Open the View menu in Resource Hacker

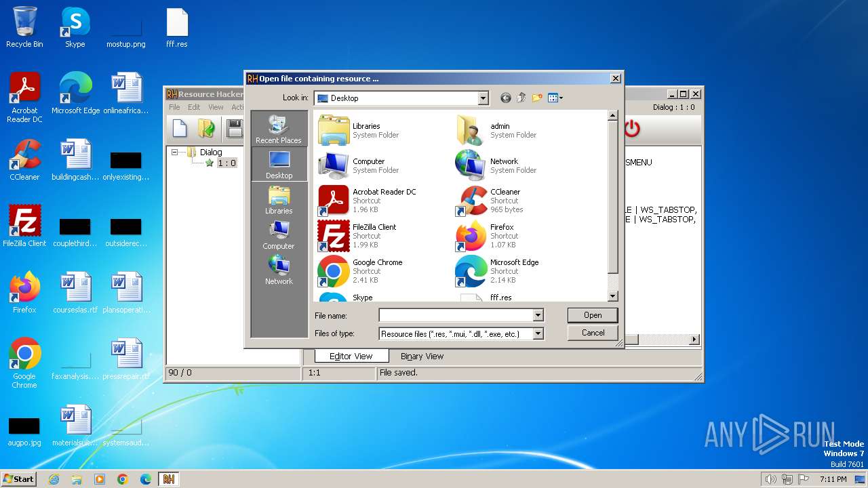click(216, 107)
